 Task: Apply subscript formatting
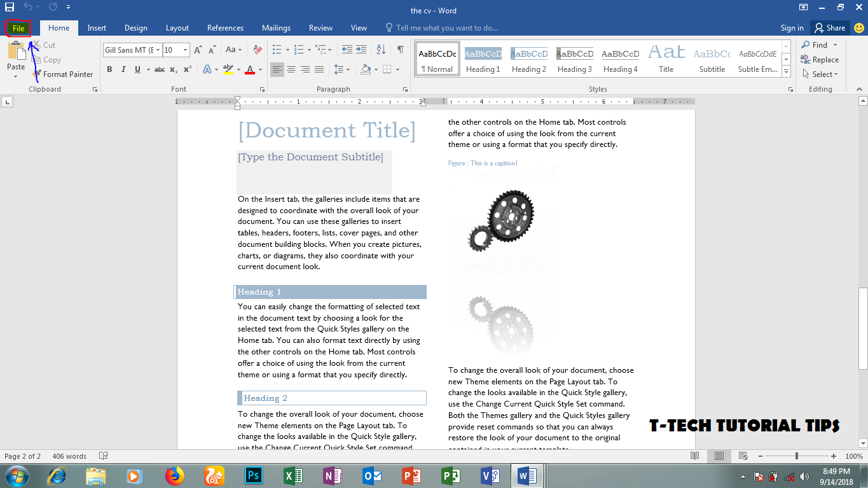[x=174, y=69]
